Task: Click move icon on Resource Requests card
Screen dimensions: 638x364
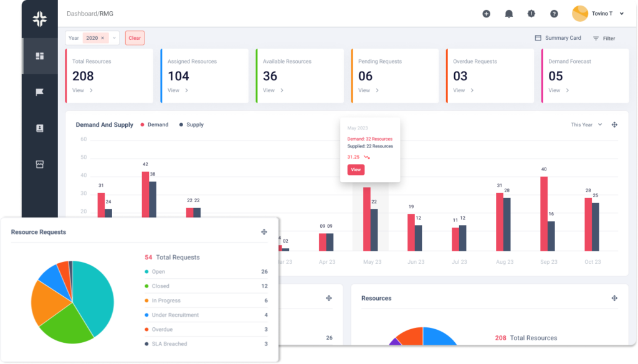Action: coord(264,232)
